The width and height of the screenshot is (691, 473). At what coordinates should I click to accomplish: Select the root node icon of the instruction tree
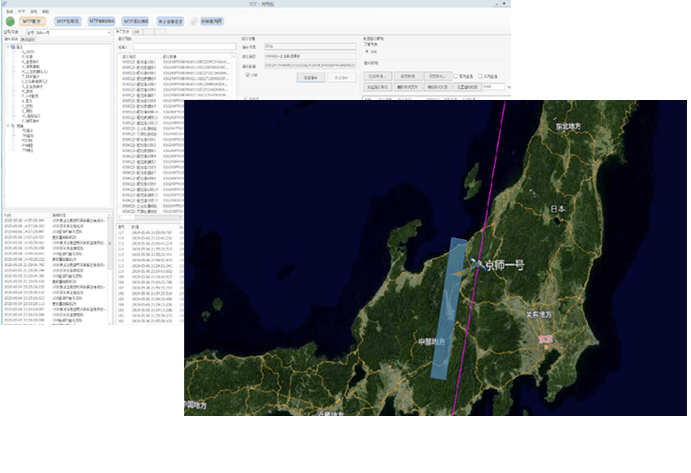12,45
